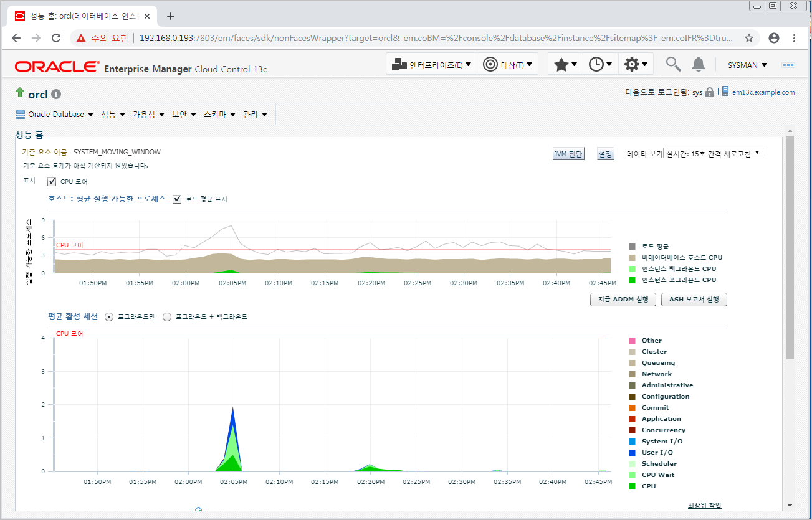This screenshot has width=812, height=520.
Task: Select 포그라운드 + 백그라운드 radio button
Action: [167, 317]
